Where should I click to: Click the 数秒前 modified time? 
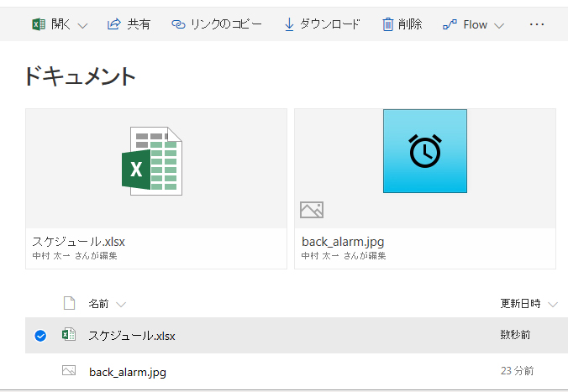pyautogui.click(x=515, y=334)
